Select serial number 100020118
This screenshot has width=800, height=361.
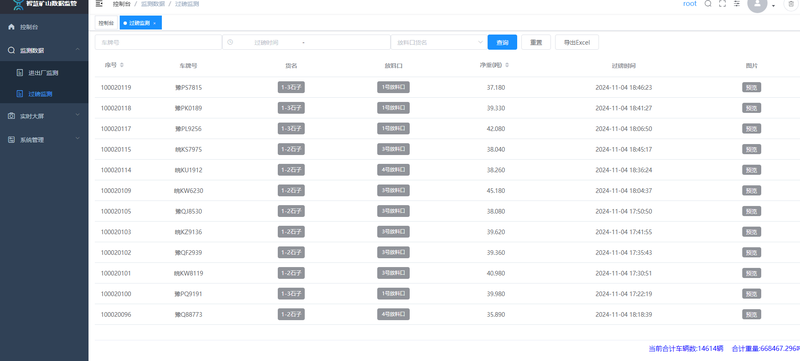click(116, 108)
